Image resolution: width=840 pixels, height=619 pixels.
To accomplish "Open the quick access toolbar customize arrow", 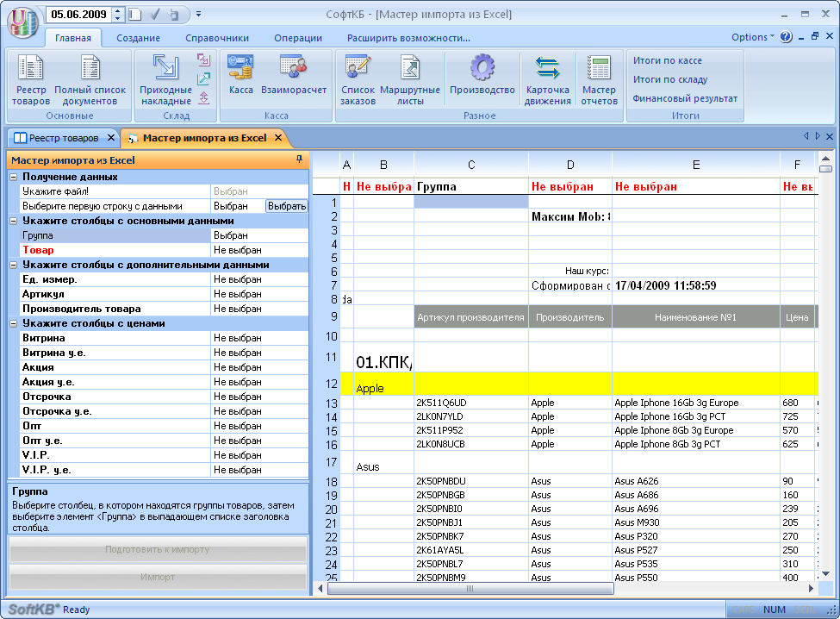I will [198, 15].
